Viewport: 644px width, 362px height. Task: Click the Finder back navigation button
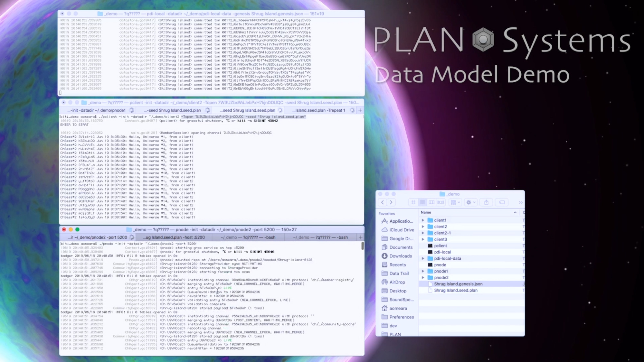coord(382,202)
